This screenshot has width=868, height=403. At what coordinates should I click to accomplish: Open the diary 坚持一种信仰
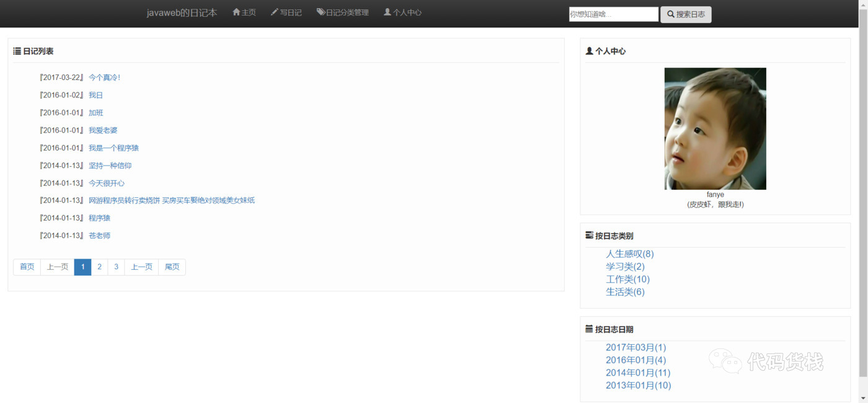tap(110, 165)
